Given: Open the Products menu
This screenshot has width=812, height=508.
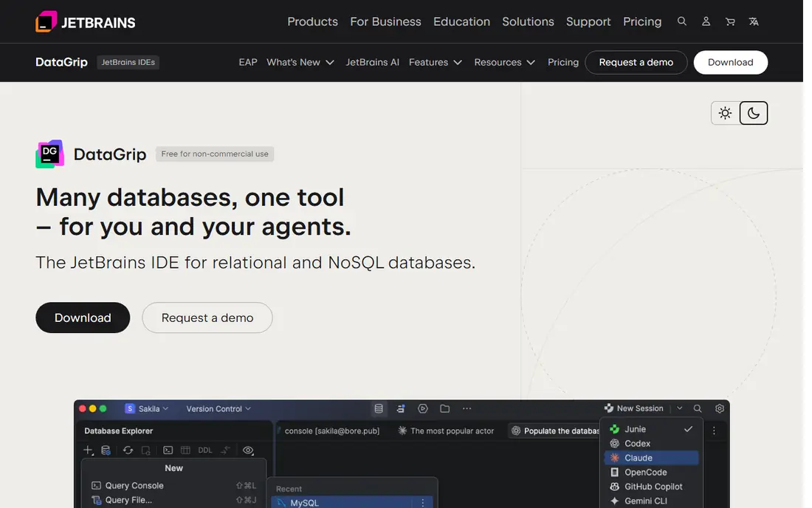Looking at the screenshot, I should coord(312,21).
